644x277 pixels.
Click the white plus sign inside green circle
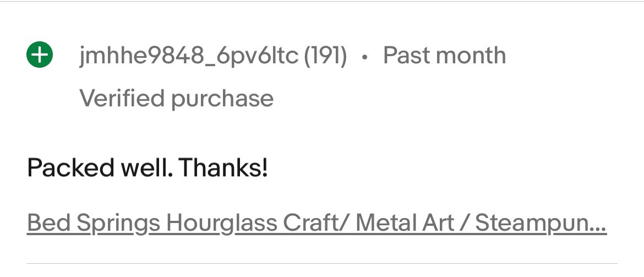[40, 55]
